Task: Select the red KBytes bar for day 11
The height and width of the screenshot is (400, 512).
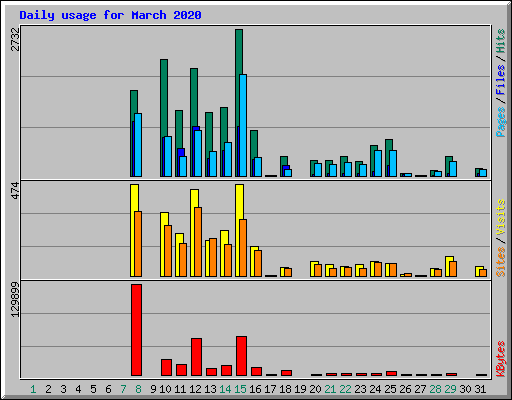Action: point(181,370)
